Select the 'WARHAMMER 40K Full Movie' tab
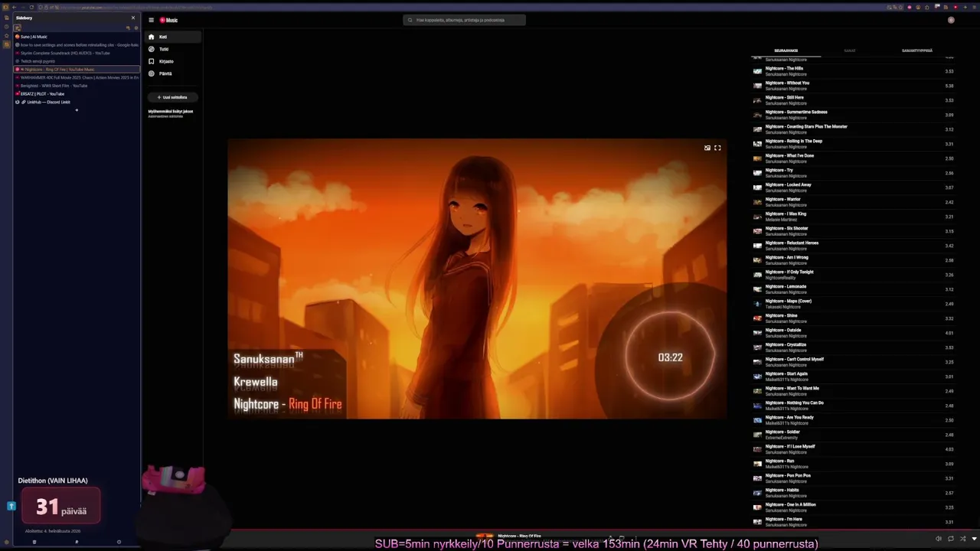The width and height of the screenshot is (980, 551). click(77, 77)
